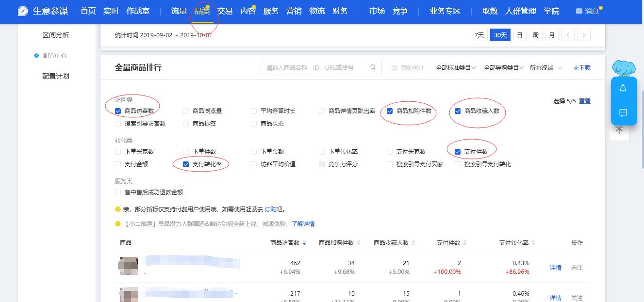
Task: Uncheck the 商品收藏人数 checkbox
Action: (x=458, y=111)
